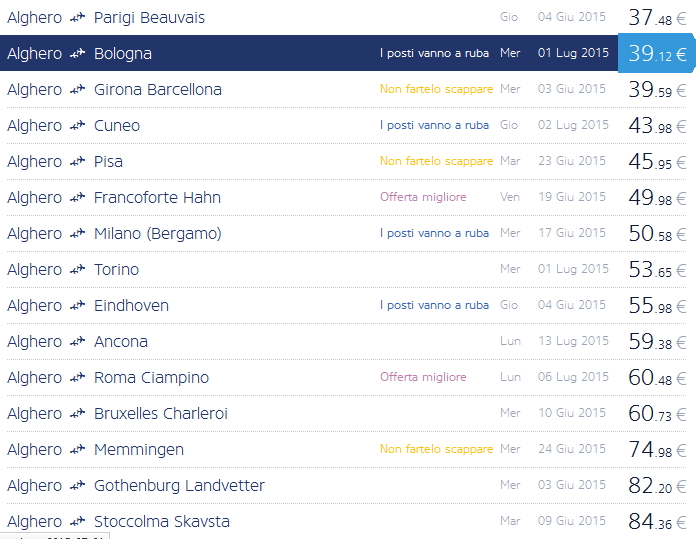Open the Alghero to Milano (Bergamo) route
The height and width of the screenshot is (539, 696).
click(x=157, y=234)
